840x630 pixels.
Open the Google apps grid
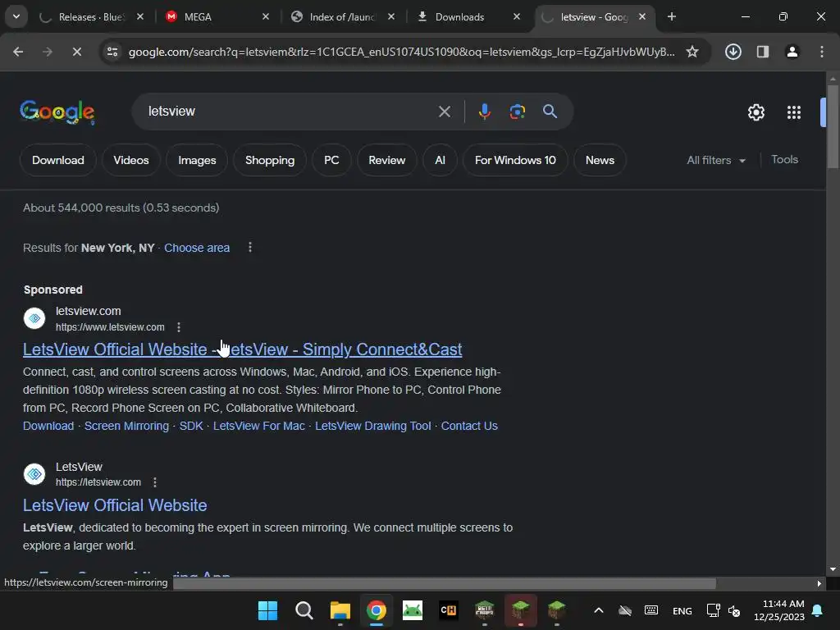(x=794, y=112)
